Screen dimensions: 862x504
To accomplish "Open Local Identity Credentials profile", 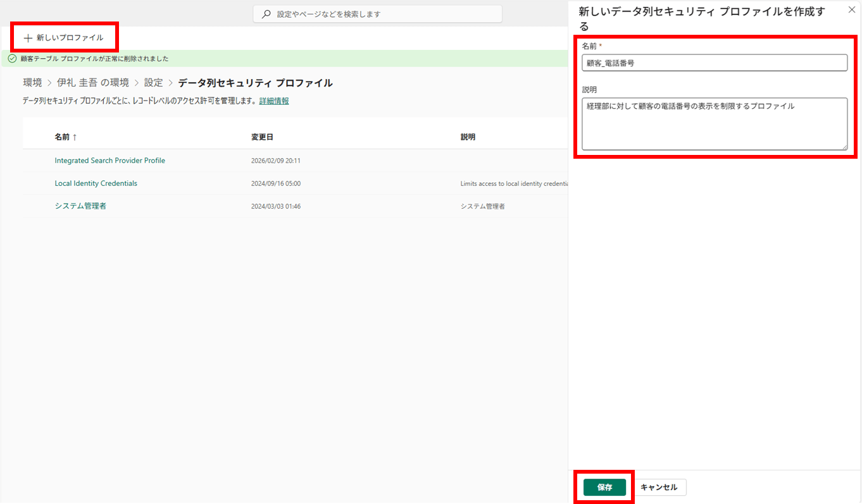I will point(96,183).
